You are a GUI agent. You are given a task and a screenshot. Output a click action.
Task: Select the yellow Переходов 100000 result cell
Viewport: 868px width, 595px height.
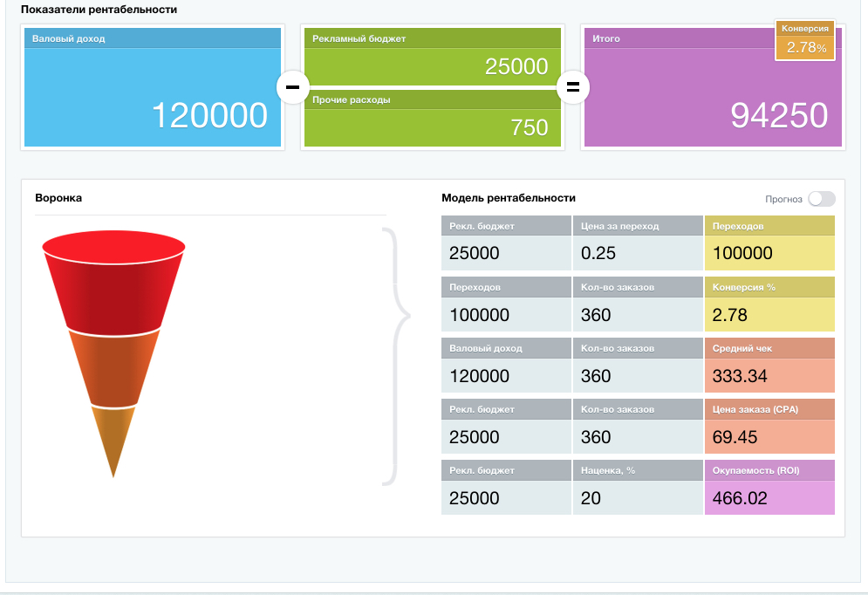pos(769,253)
